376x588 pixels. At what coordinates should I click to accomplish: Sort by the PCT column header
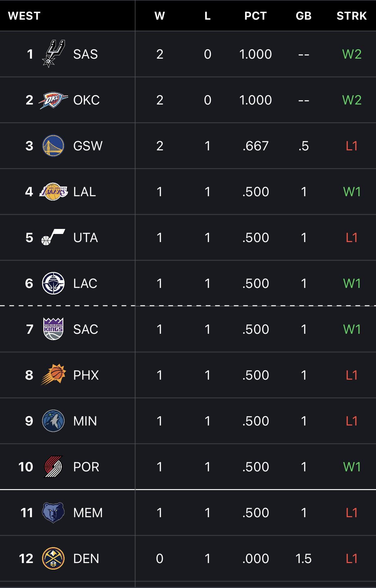tap(255, 16)
